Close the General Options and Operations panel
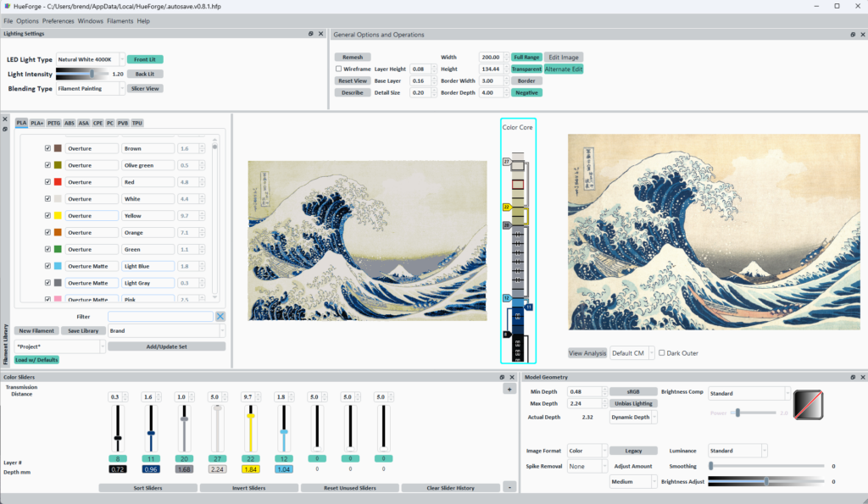The image size is (868, 504). coord(862,34)
